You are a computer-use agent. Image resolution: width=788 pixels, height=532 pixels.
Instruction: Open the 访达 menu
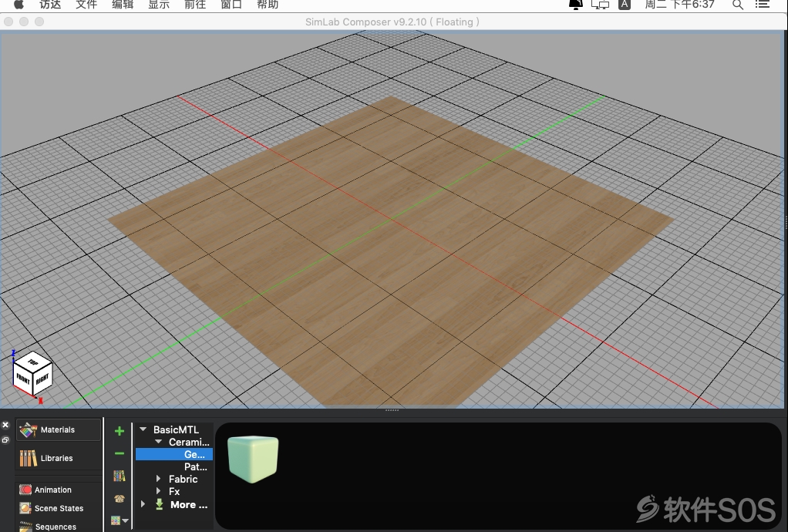[50, 5]
